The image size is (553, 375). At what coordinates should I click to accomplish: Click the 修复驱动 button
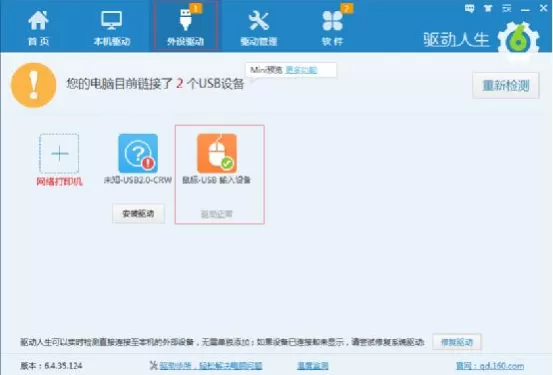(x=457, y=342)
